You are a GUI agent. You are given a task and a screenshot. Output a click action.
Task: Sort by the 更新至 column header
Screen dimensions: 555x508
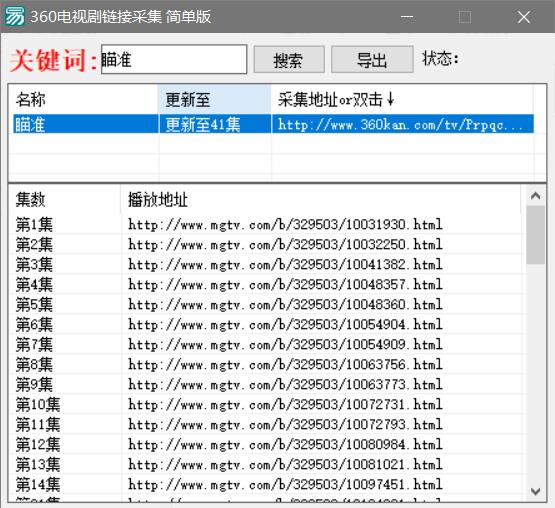(215, 99)
